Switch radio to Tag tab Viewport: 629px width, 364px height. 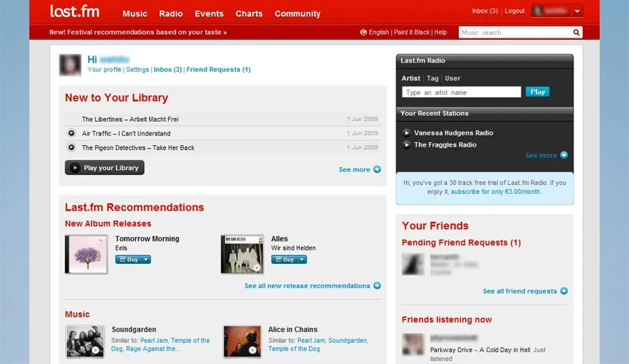pyautogui.click(x=433, y=78)
